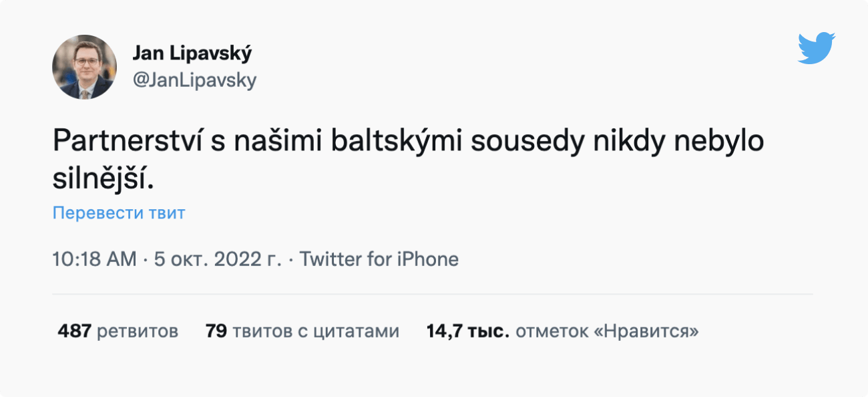Screen dimensions: 868x397
Task: Open the твитов с цитатами label
Action: pos(315,331)
